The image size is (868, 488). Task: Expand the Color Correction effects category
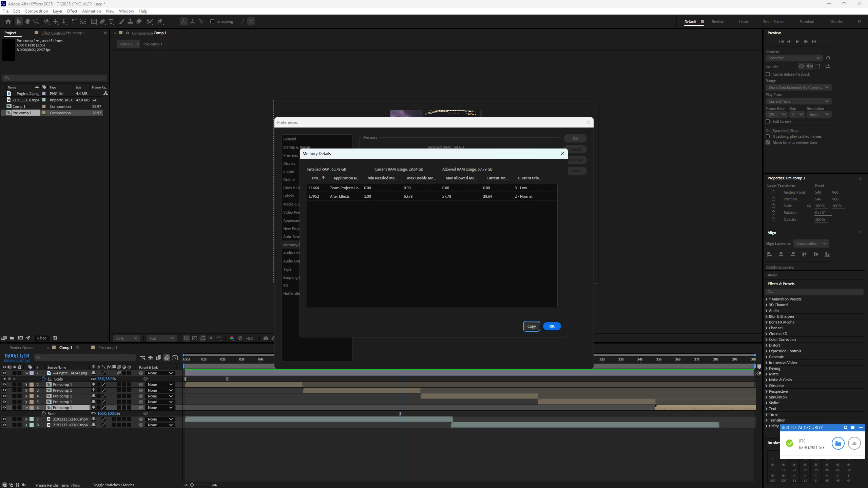(x=767, y=339)
